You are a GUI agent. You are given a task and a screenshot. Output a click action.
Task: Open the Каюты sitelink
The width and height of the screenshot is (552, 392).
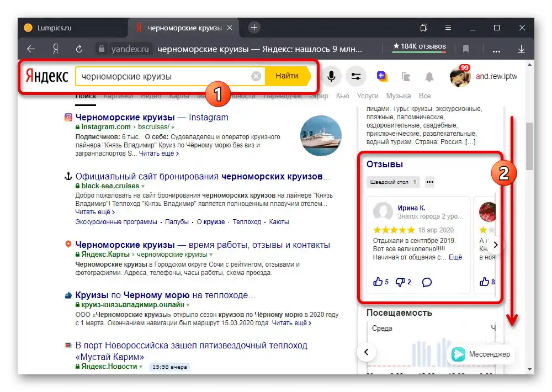click(279, 222)
